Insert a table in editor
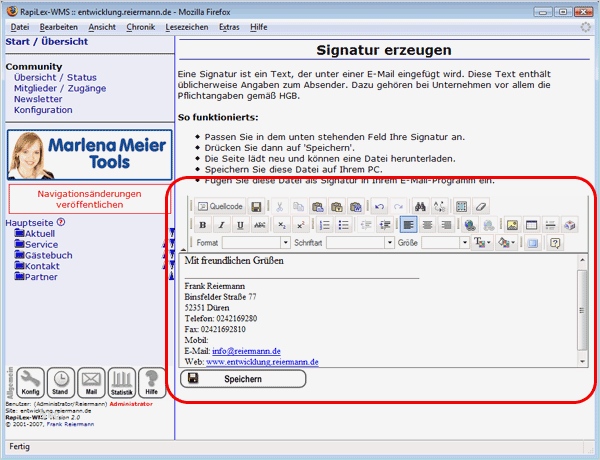 [531, 225]
